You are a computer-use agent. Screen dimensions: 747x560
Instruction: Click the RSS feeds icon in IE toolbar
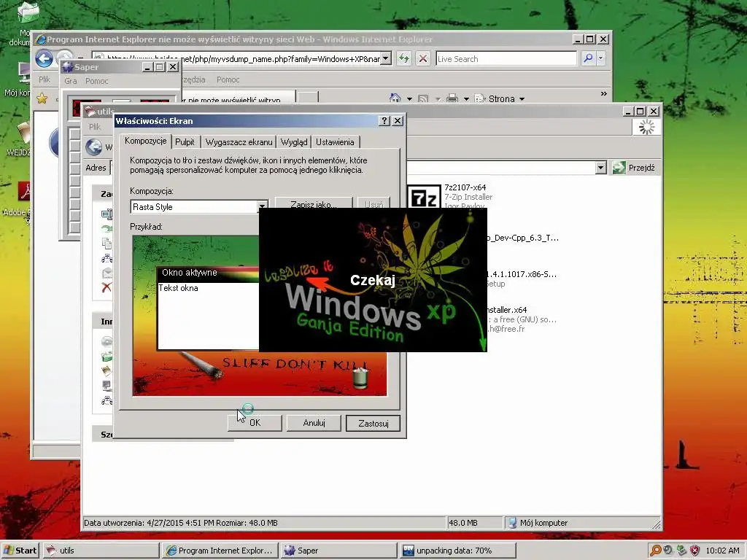pos(422,99)
